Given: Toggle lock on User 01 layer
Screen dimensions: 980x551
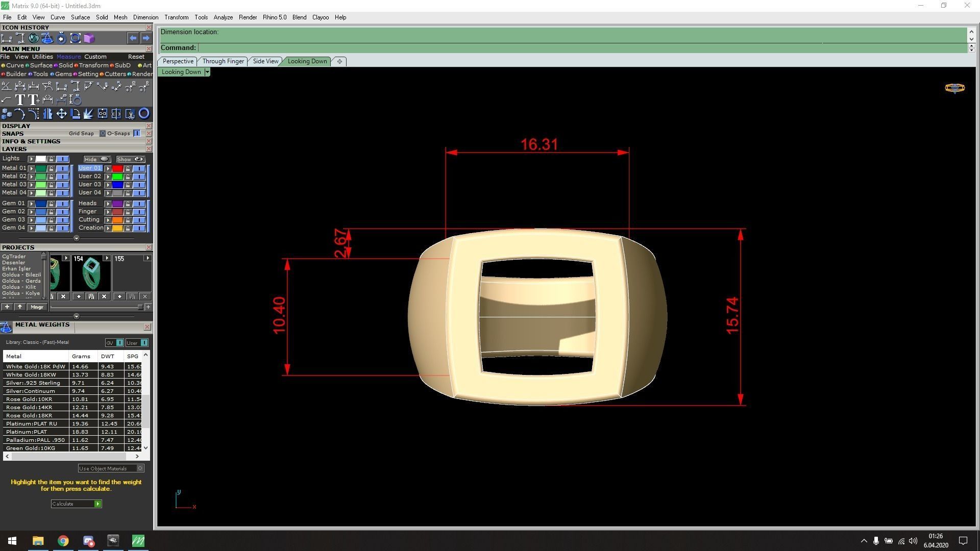Looking at the screenshot, I should [x=128, y=168].
